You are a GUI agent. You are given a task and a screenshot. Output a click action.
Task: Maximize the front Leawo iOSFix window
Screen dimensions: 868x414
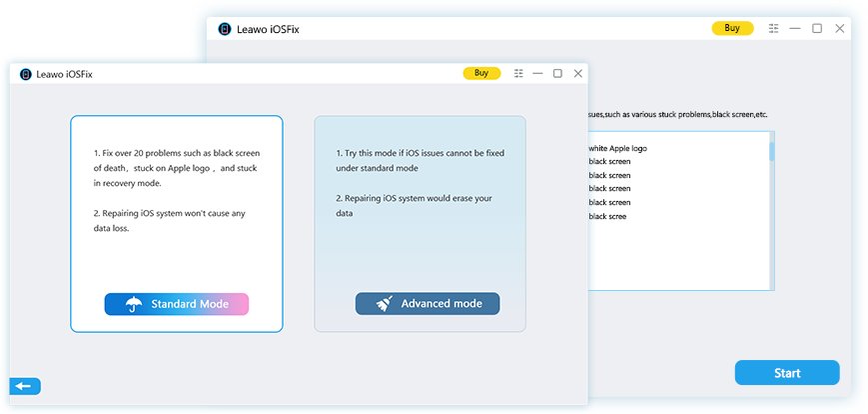point(557,73)
